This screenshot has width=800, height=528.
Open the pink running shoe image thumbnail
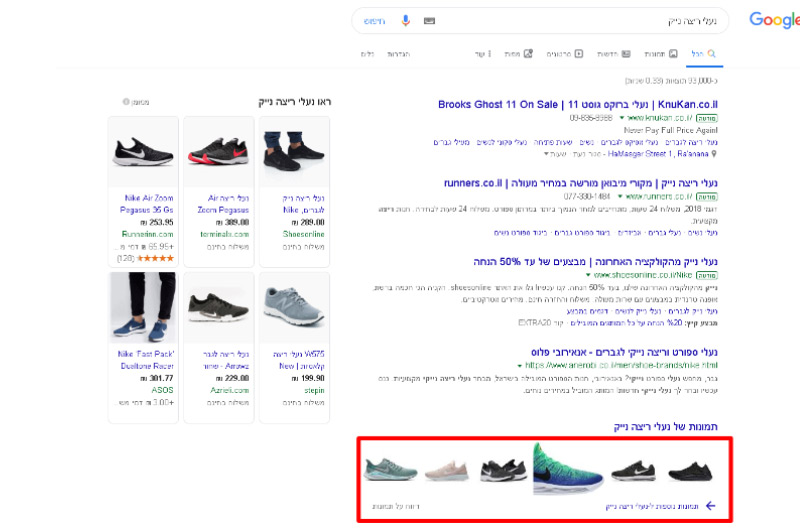(446, 470)
